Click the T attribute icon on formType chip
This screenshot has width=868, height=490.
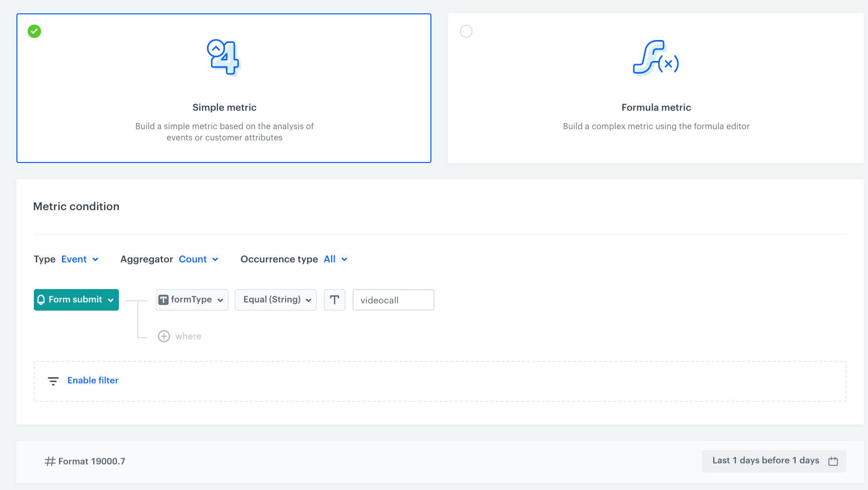pos(164,300)
